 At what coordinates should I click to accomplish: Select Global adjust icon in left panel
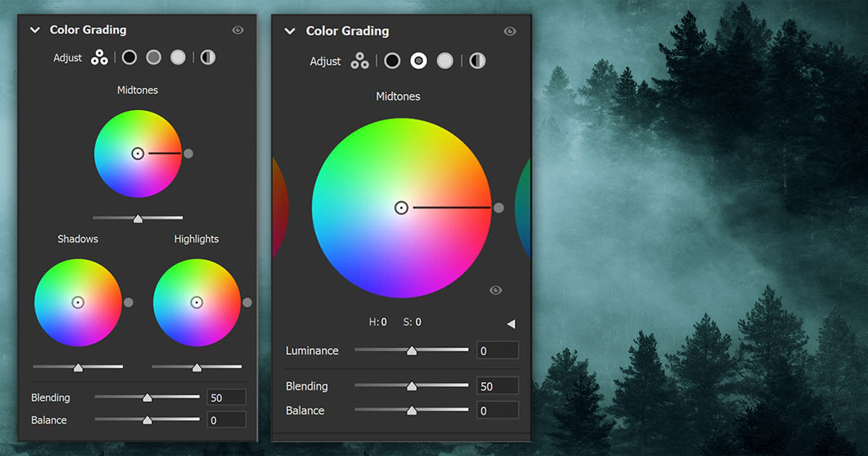tap(208, 57)
